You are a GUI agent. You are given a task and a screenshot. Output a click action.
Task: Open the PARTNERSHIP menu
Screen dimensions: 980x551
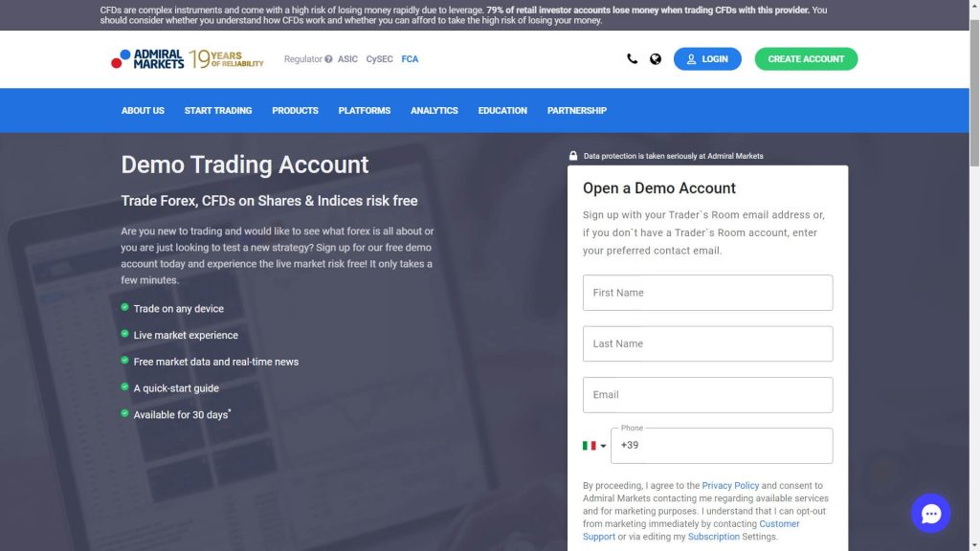pyautogui.click(x=577, y=111)
